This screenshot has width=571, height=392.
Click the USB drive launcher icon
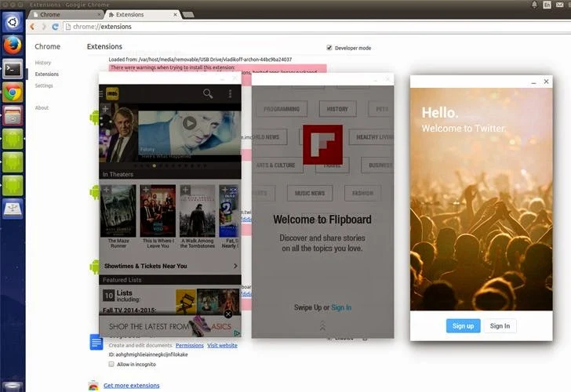13,209
